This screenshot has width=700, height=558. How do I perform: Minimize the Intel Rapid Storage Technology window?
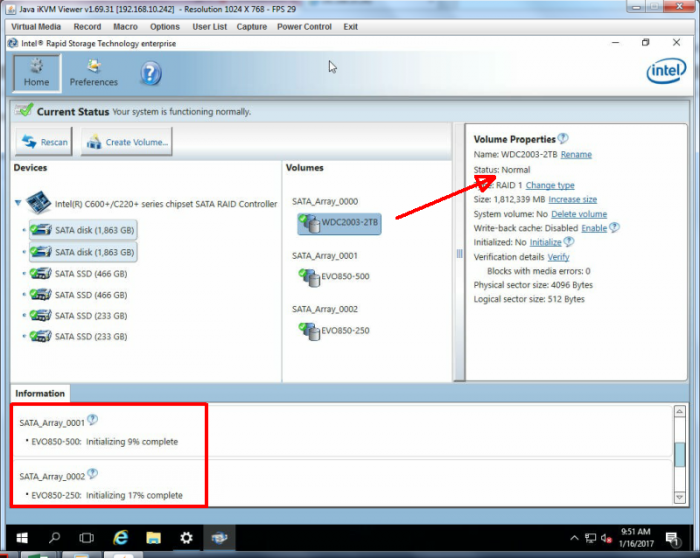click(616, 42)
